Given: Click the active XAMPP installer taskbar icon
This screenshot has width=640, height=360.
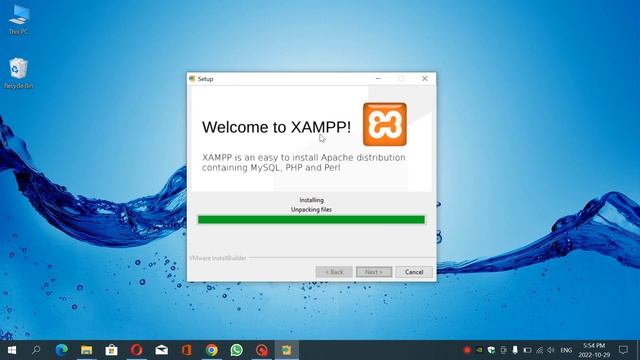Looking at the screenshot, I should tap(287, 350).
